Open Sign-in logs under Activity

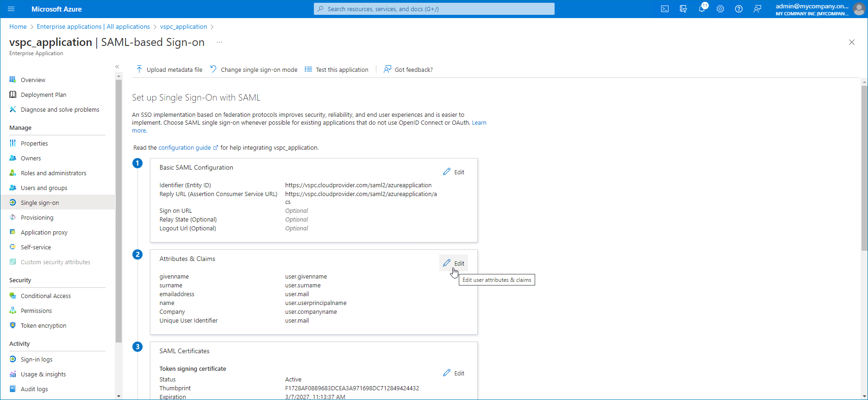click(x=57, y=359)
